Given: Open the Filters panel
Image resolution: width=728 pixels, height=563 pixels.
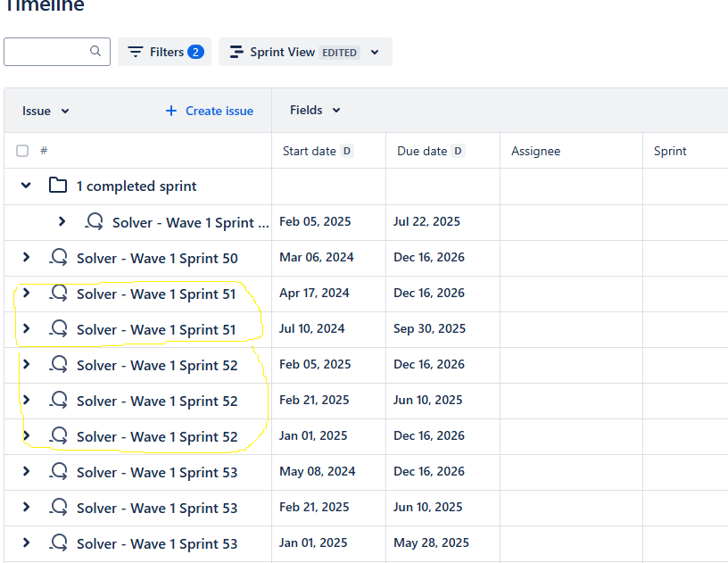Looking at the screenshot, I should click(164, 51).
